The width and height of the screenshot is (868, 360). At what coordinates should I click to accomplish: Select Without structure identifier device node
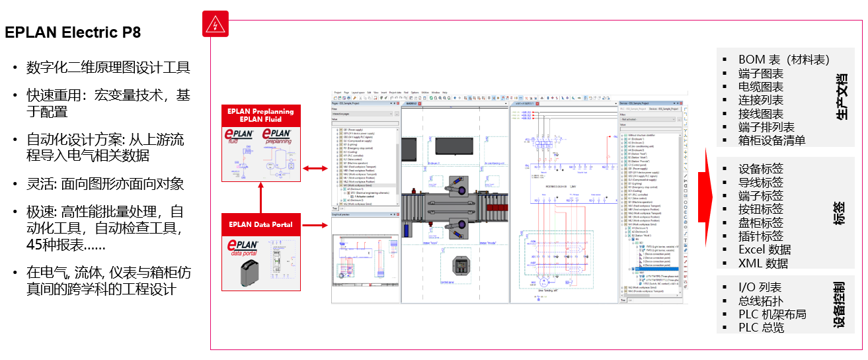(642, 135)
